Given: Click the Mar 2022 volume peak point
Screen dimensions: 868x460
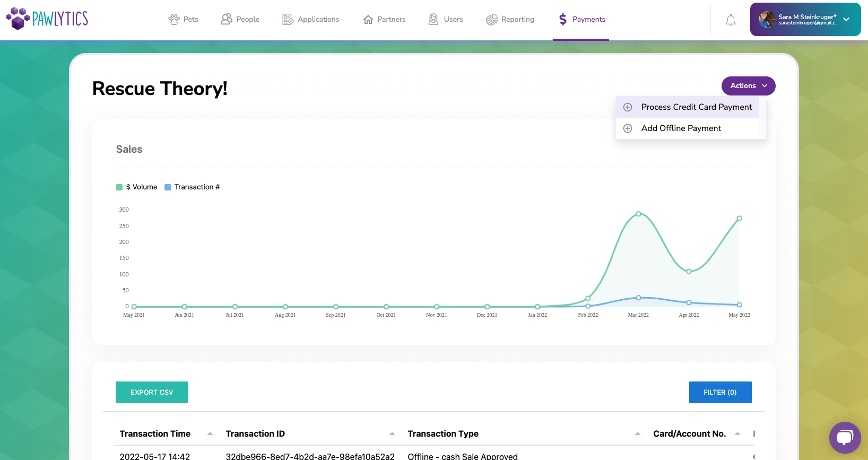Looking at the screenshot, I should point(638,214).
